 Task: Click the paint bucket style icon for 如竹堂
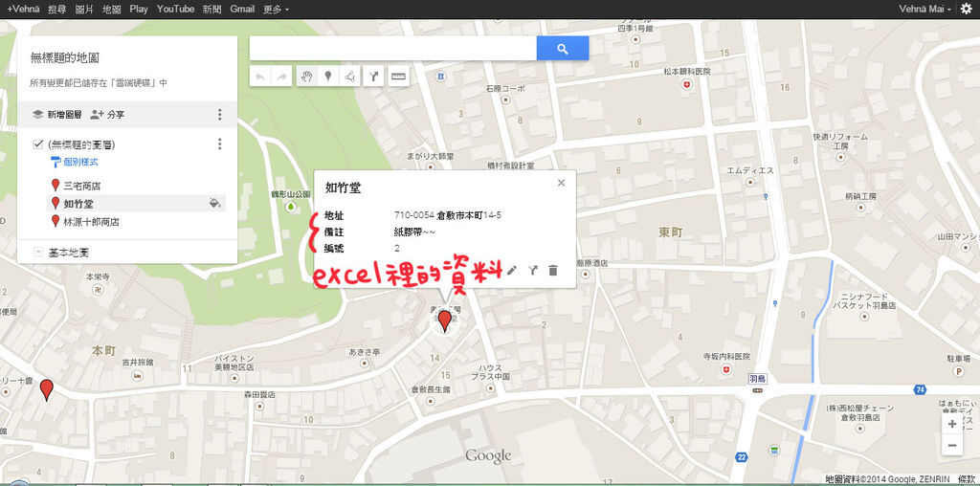(215, 203)
